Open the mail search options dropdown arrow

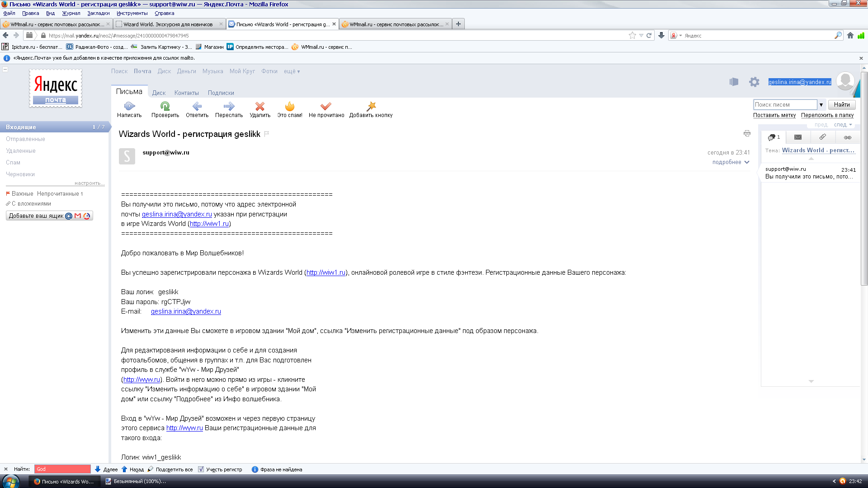click(x=821, y=105)
